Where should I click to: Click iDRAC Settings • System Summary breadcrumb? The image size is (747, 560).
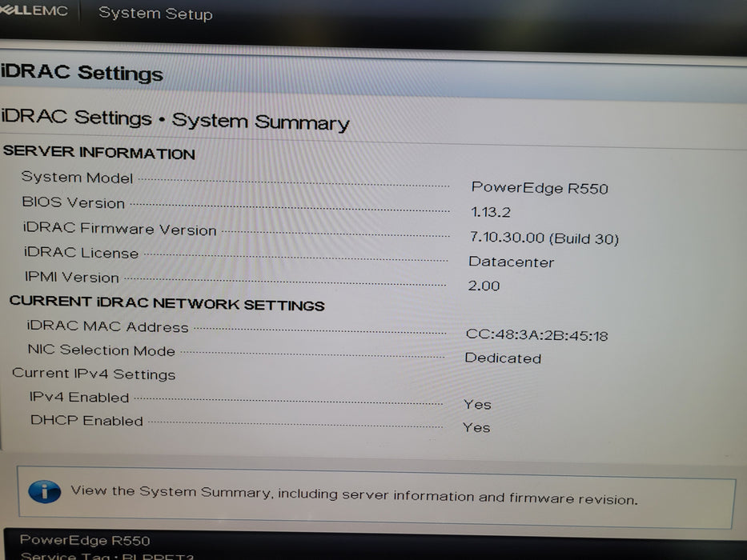tap(175, 119)
